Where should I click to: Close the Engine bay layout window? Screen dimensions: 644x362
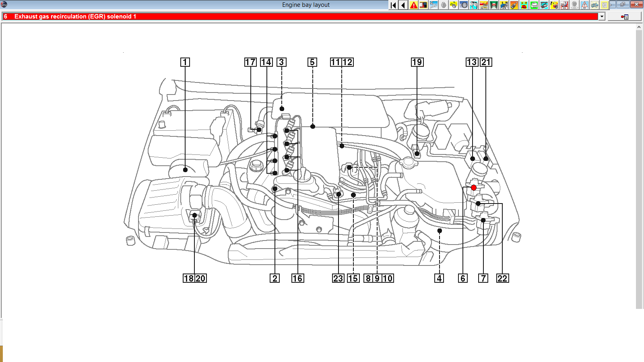click(636, 4)
